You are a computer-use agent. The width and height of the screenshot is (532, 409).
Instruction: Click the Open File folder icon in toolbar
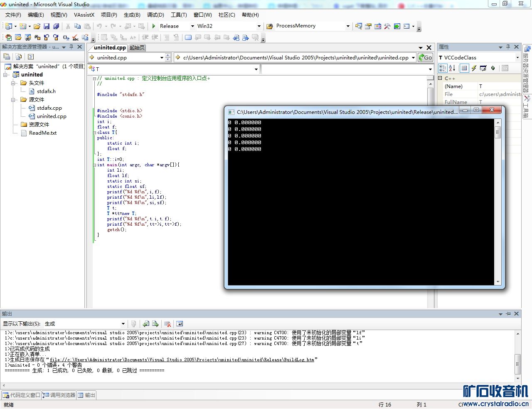(x=37, y=26)
